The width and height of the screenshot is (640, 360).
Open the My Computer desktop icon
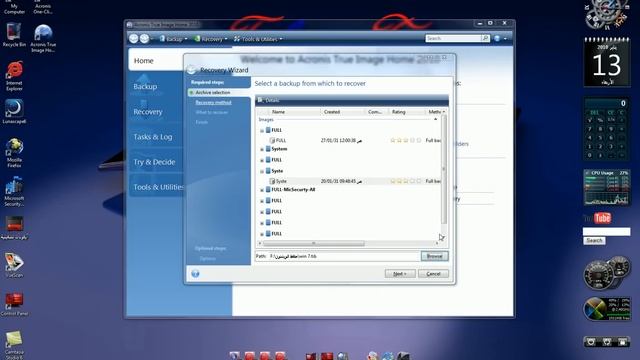tap(14, 7)
